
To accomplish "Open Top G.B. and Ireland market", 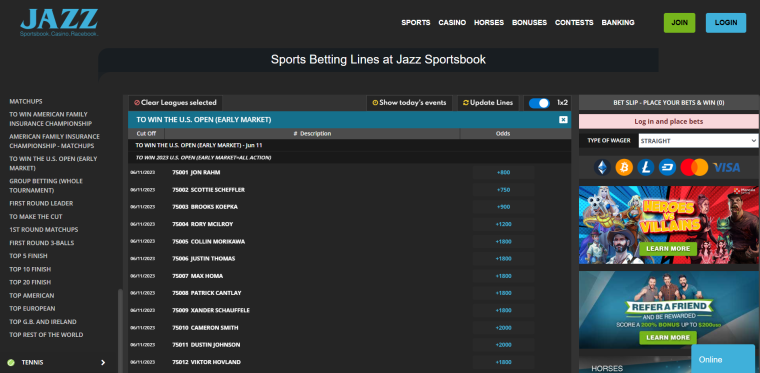I will [x=43, y=322].
